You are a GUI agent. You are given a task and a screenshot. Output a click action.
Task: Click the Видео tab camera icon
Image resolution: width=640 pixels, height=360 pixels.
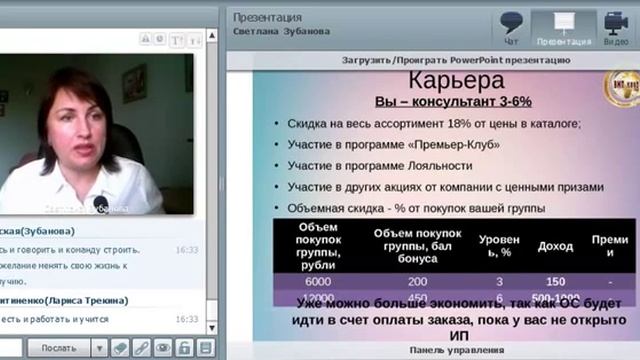click(616, 23)
